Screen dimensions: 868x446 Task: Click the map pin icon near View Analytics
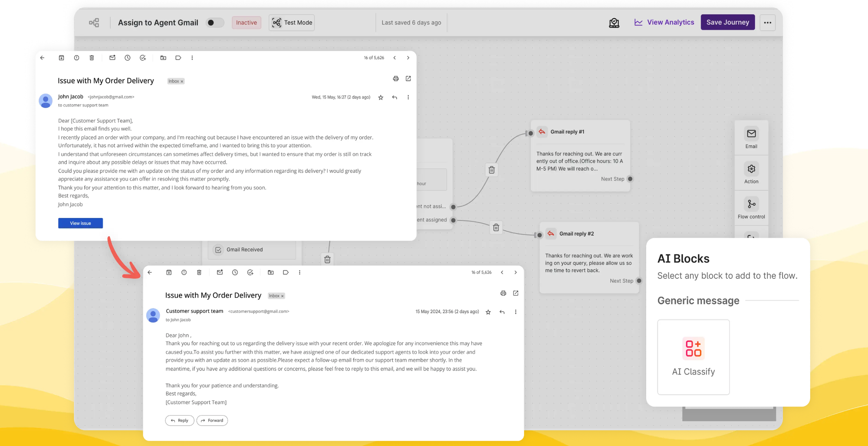[x=614, y=22]
